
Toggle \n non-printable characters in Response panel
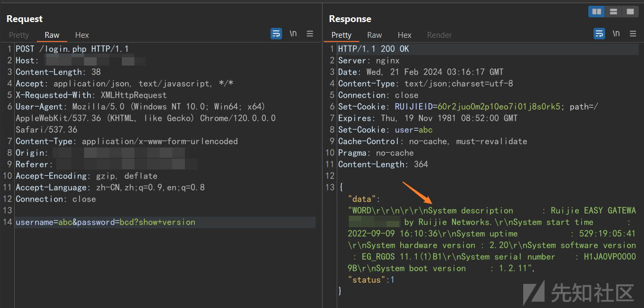[x=616, y=34]
